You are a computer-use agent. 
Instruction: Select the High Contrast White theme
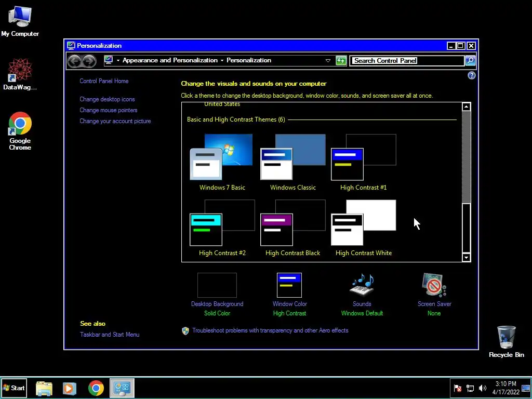pos(363,228)
